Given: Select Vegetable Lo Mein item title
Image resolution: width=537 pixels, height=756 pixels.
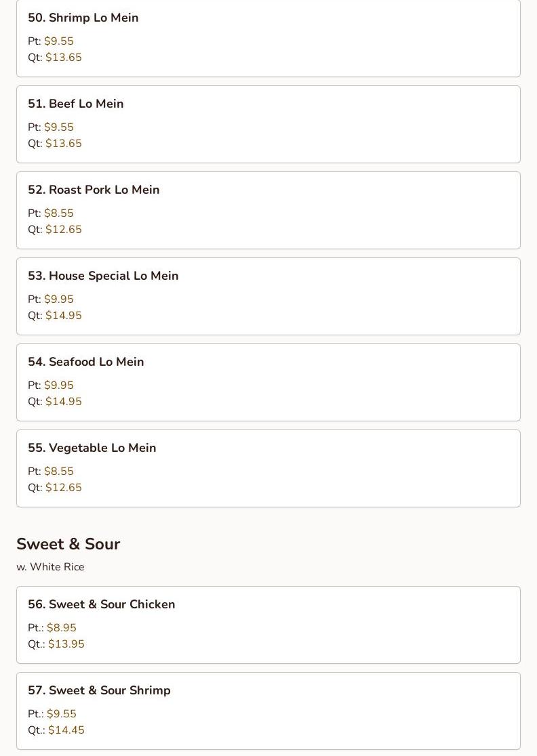Looking at the screenshot, I should pyautogui.click(x=92, y=448).
